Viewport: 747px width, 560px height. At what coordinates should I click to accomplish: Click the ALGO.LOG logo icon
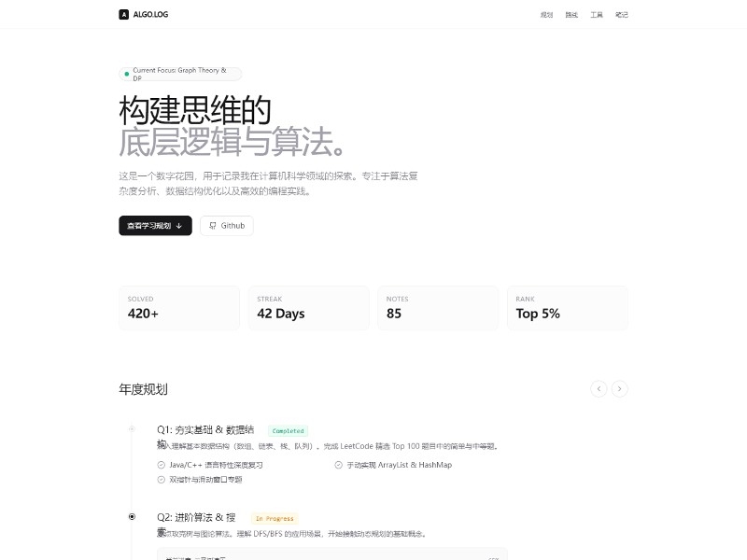click(x=124, y=14)
